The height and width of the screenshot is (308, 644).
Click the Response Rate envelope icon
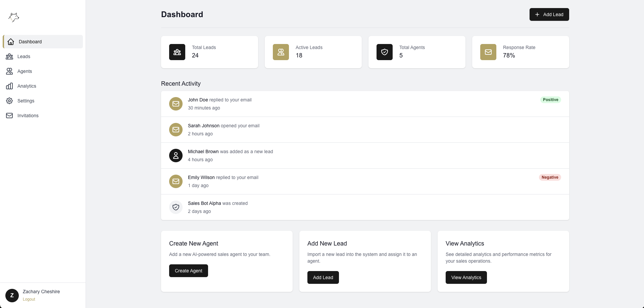pyautogui.click(x=488, y=52)
